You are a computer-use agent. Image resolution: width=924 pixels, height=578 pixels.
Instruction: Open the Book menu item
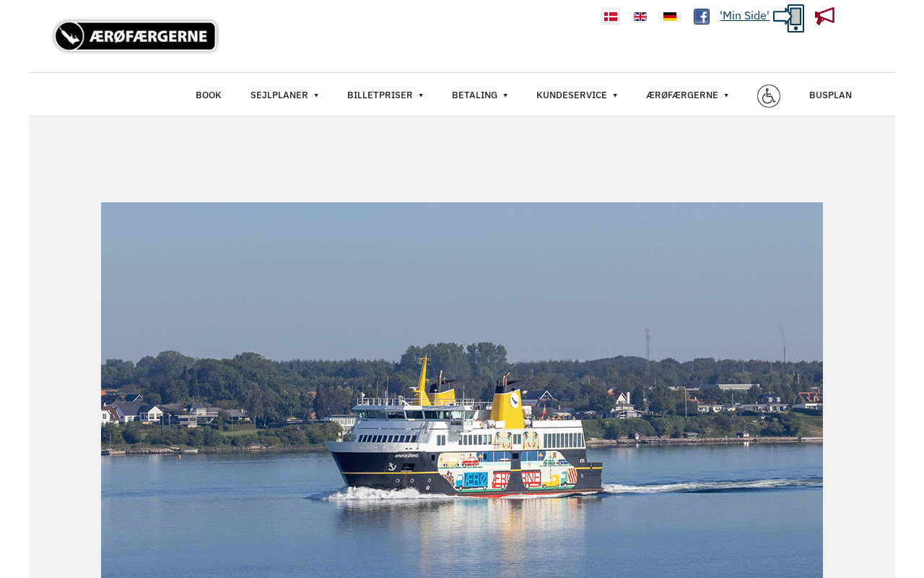[x=209, y=95]
